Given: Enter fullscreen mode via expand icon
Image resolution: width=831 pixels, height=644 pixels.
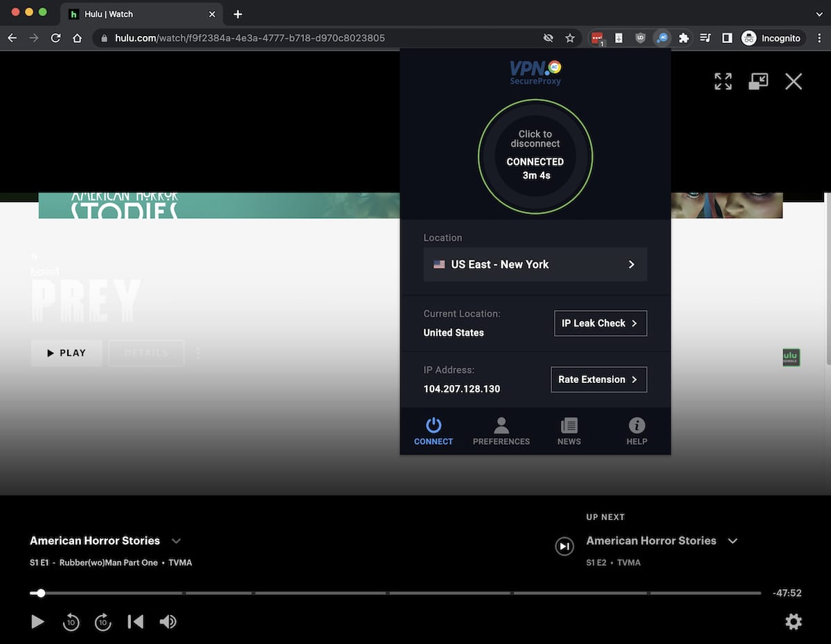Looking at the screenshot, I should tap(722, 81).
